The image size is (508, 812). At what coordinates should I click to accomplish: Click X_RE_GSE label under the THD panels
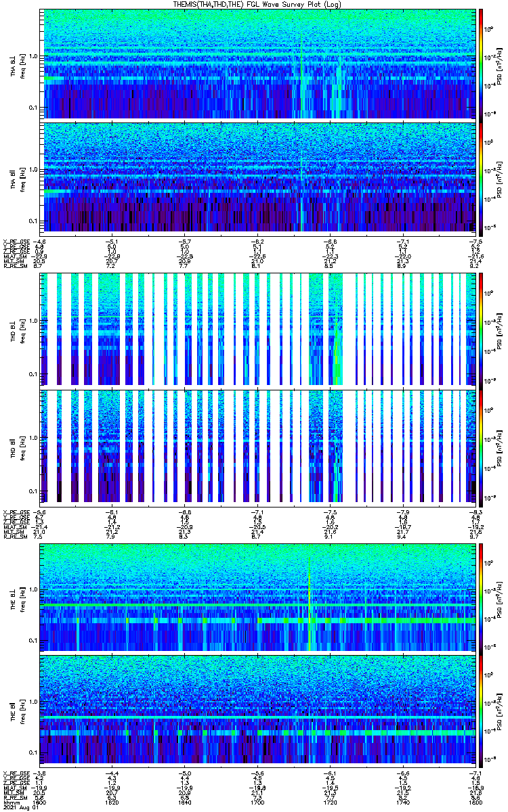click(x=16, y=511)
